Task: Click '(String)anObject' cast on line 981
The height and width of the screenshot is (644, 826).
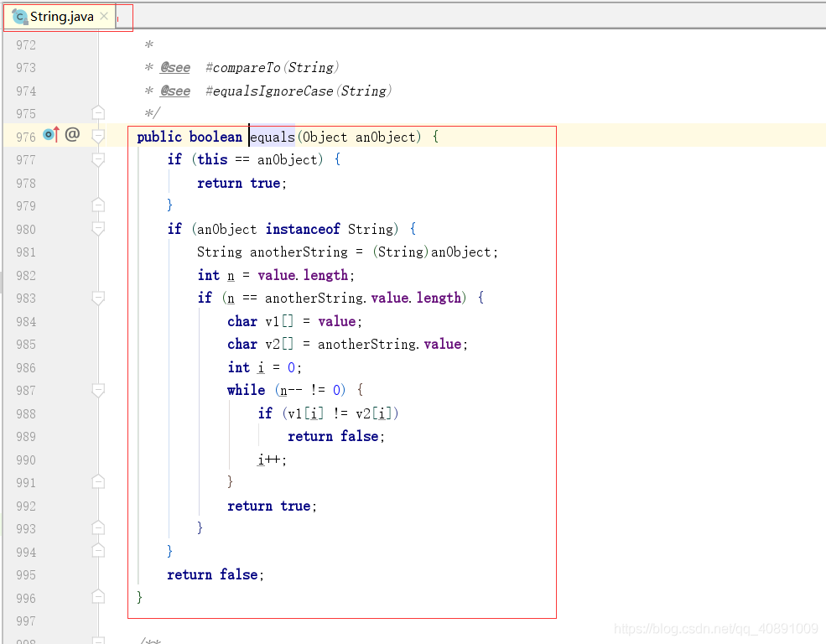Action: [x=431, y=252]
